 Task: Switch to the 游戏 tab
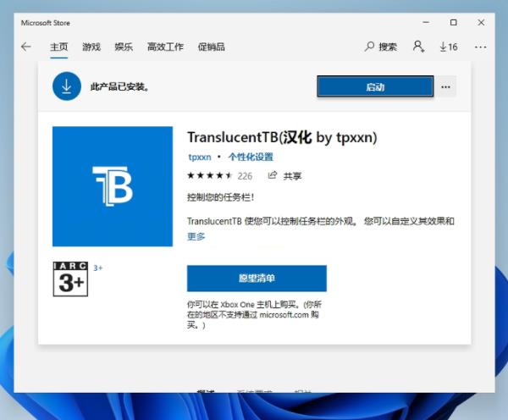pyautogui.click(x=91, y=47)
